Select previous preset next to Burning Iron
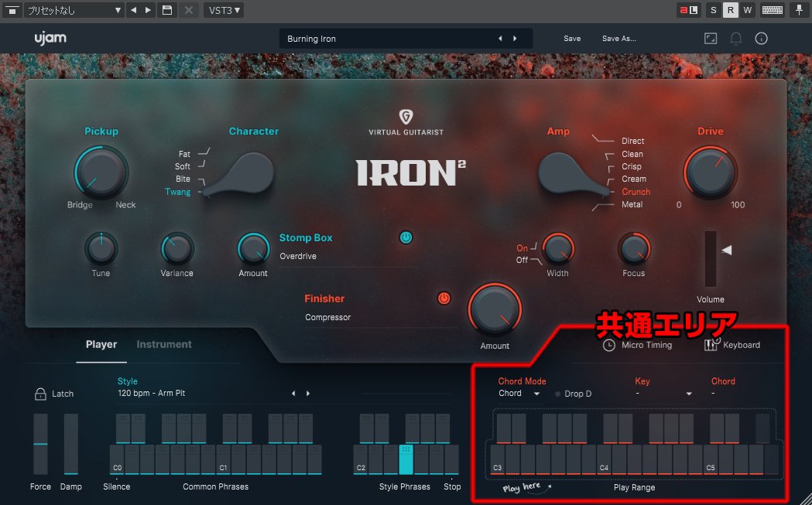Viewport: 812px width, 505px height. coord(500,39)
